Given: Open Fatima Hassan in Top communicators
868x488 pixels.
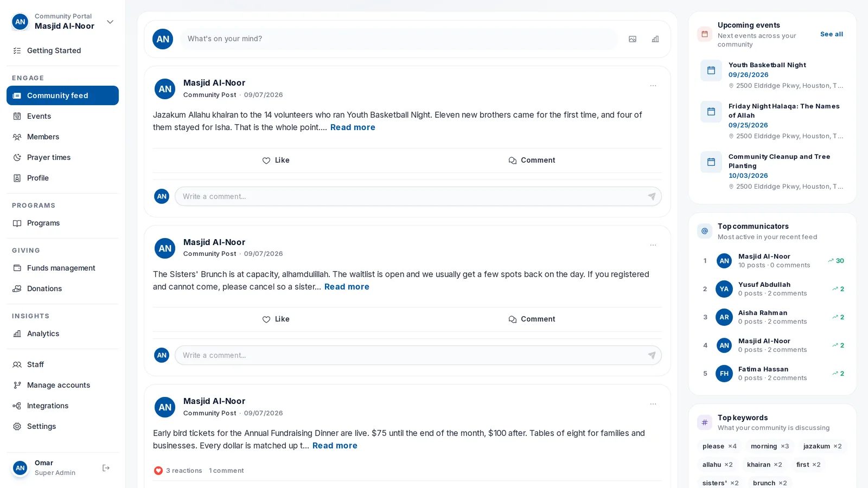Looking at the screenshot, I should (x=773, y=374).
